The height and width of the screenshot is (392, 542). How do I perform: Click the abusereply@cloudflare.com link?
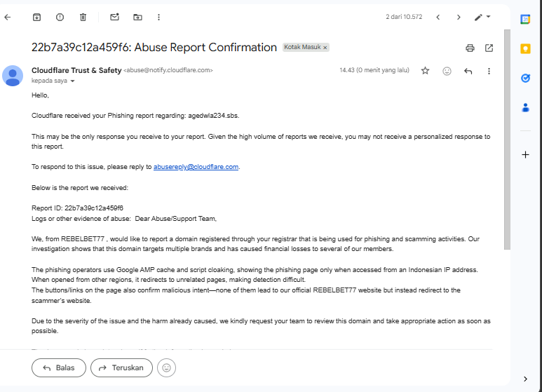click(196, 167)
